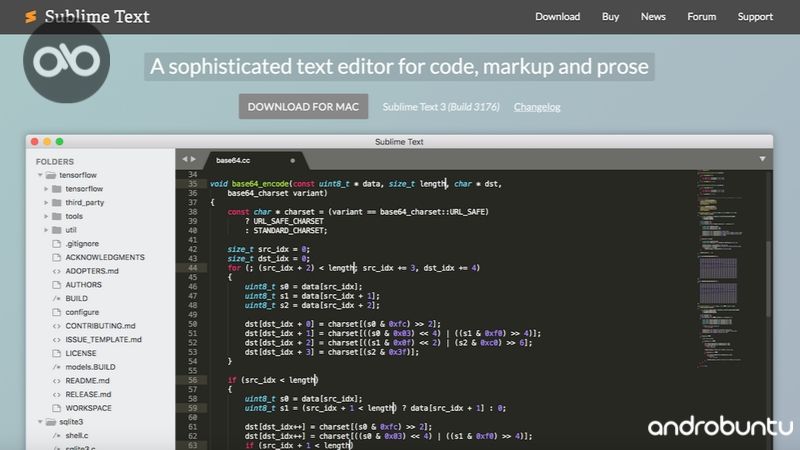Select the base64.cc editor tab

[x=255, y=160]
